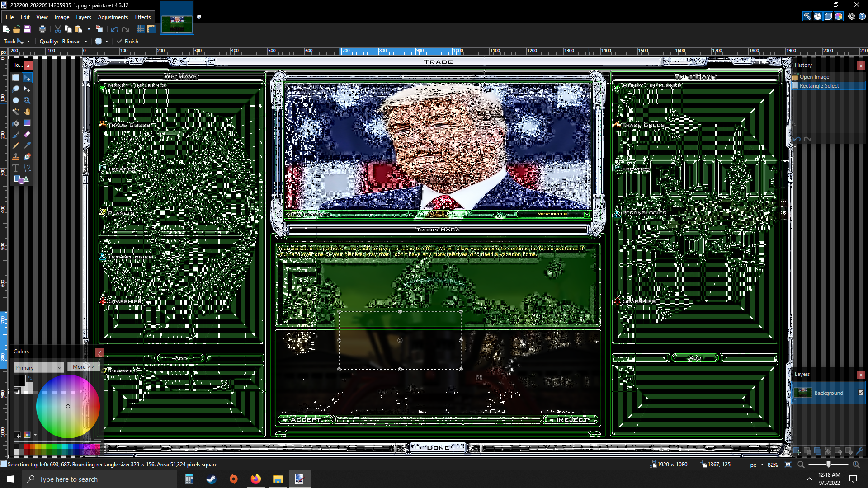The image size is (868, 488).
Task: Select the Shapes tool
Action: coord(21,179)
